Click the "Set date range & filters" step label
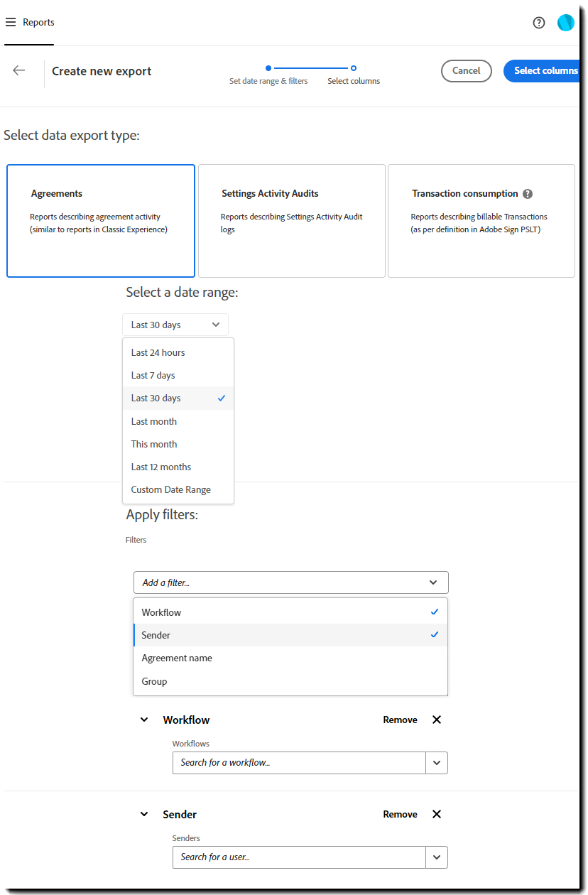 point(268,81)
